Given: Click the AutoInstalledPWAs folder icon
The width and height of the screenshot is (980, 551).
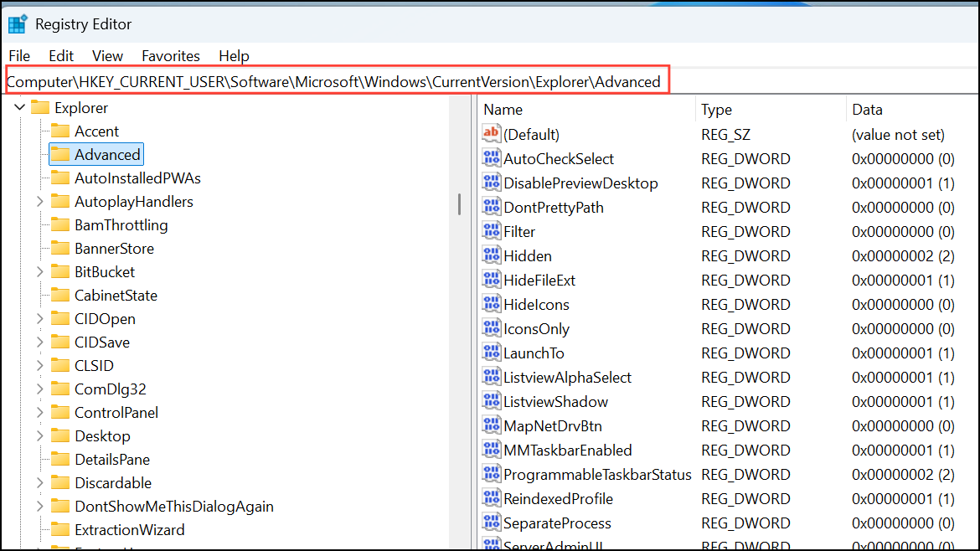Looking at the screenshot, I should tap(60, 178).
